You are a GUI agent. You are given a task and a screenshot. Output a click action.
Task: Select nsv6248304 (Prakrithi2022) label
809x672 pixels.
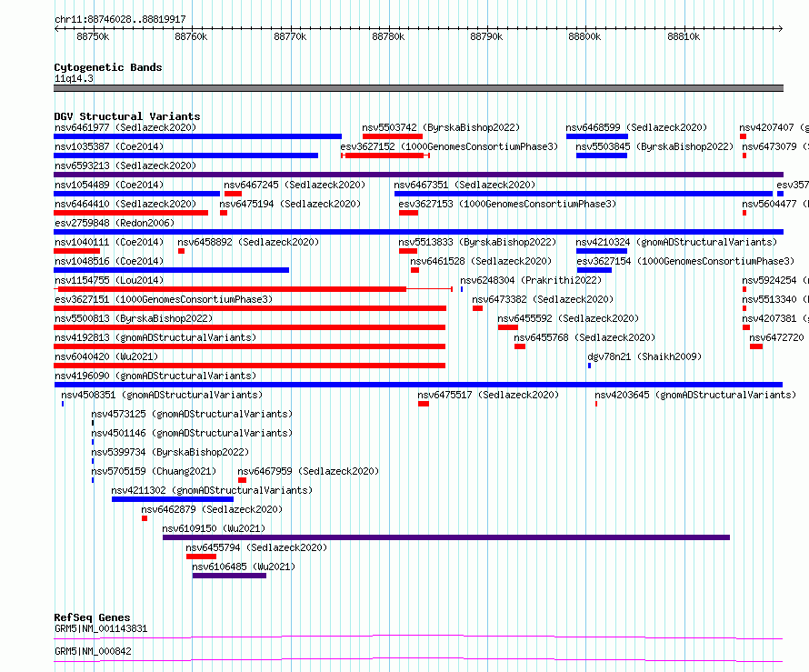click(531, 280)
